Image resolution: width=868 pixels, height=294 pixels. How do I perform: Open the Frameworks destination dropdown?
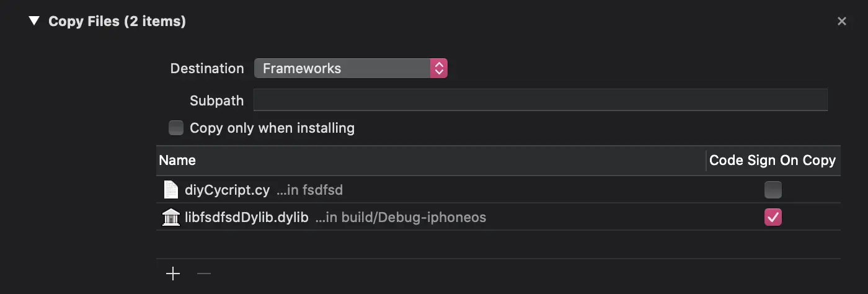click(343, 68)
